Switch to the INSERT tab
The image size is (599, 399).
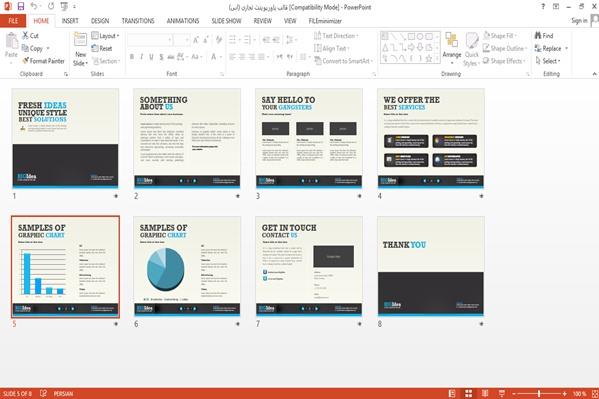pyautogui.click(x=70, y=21)
